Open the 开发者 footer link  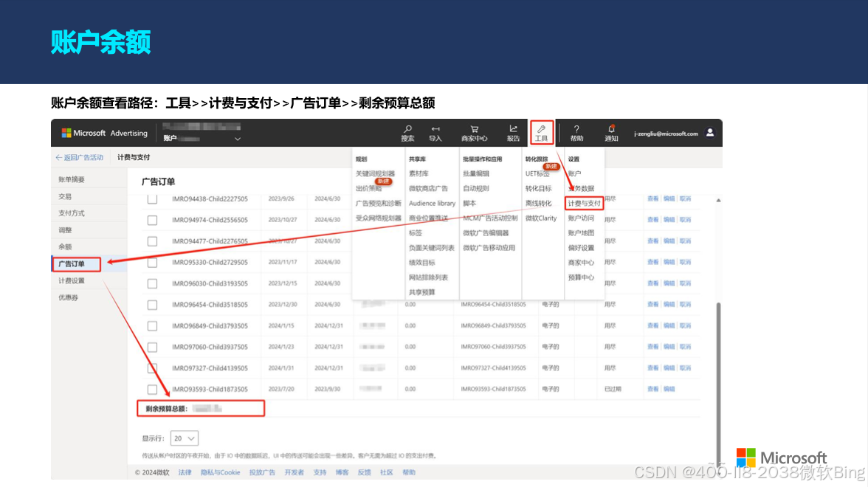coord(294,472)
